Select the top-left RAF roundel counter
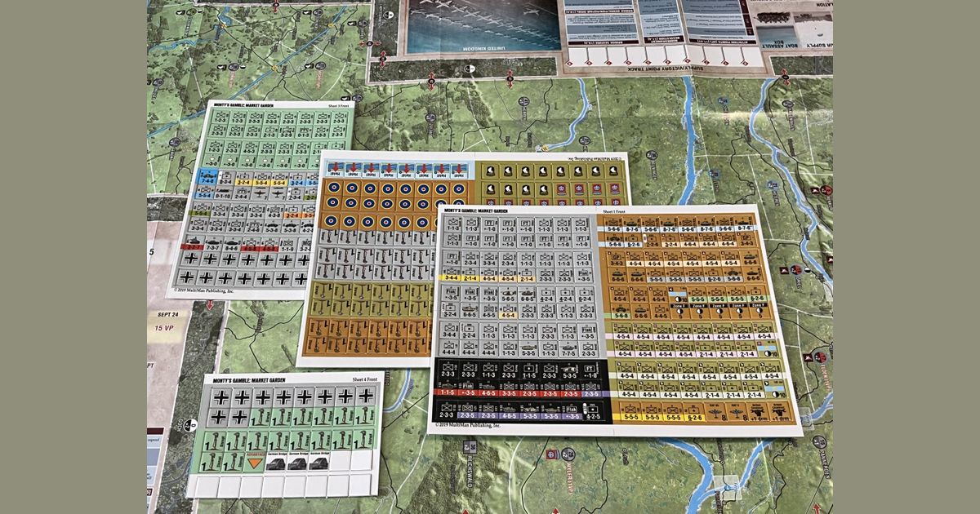This screenshot has width=980, height=514. click(x=333, y=188)
